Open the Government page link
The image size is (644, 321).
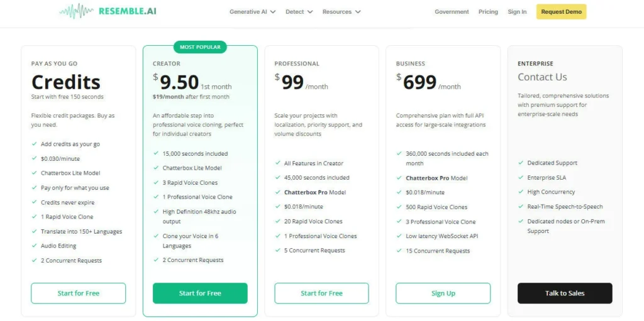[452, 12]
